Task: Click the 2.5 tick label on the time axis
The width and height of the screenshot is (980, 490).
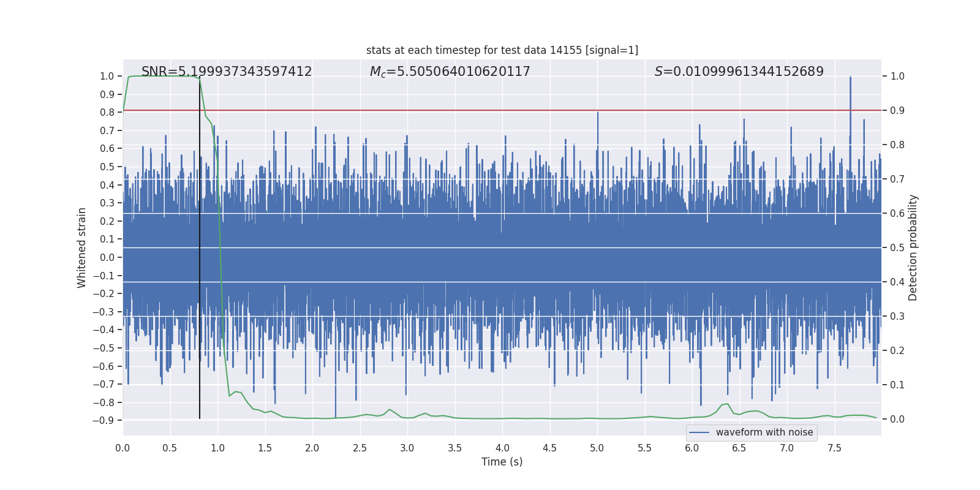Action: pos(360,448)
